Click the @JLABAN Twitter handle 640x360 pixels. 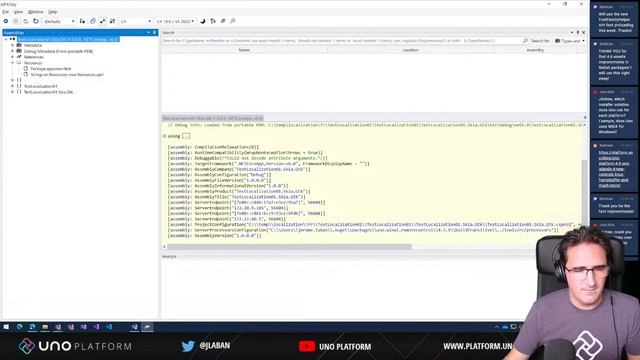(214, 346)
